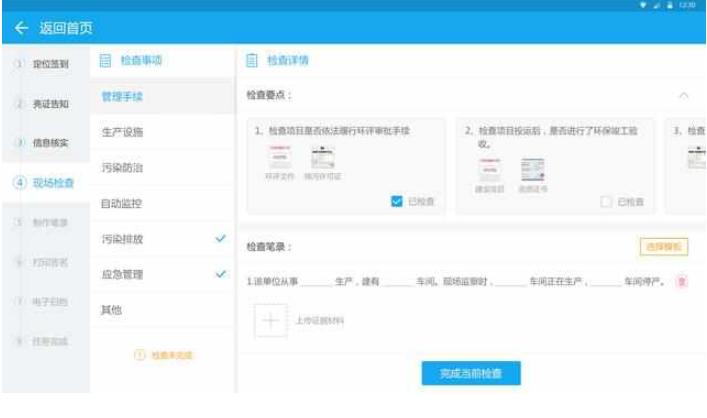Screen dimensions: 707x418
Task: Click the 检查未完成 warning icon
Action: [140, 355]
